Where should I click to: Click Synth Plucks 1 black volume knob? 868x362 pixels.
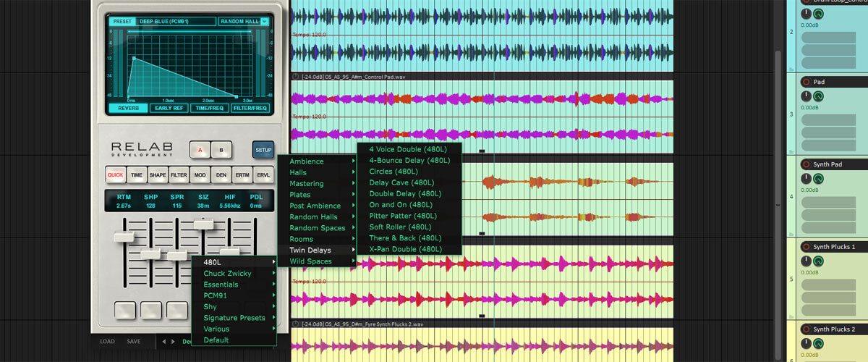pos(807,261)
